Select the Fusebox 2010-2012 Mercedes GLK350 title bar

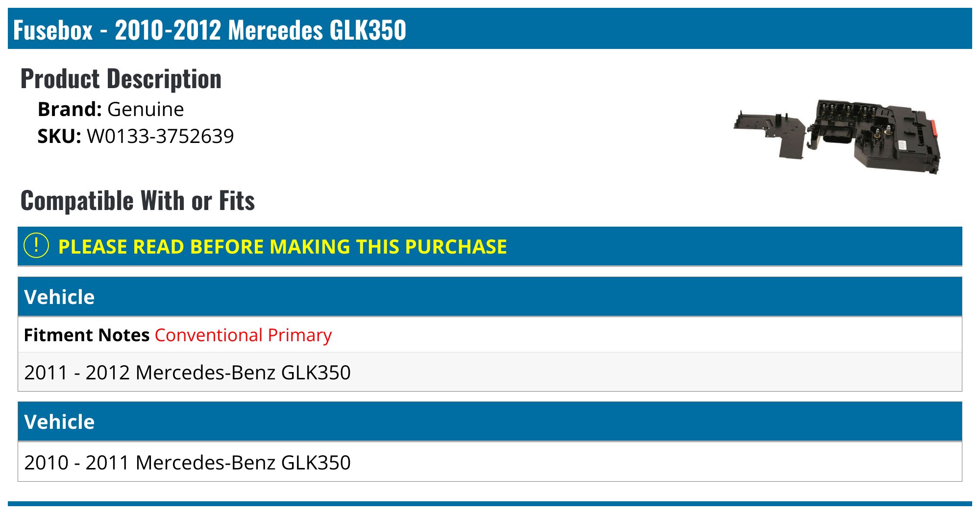490,28
